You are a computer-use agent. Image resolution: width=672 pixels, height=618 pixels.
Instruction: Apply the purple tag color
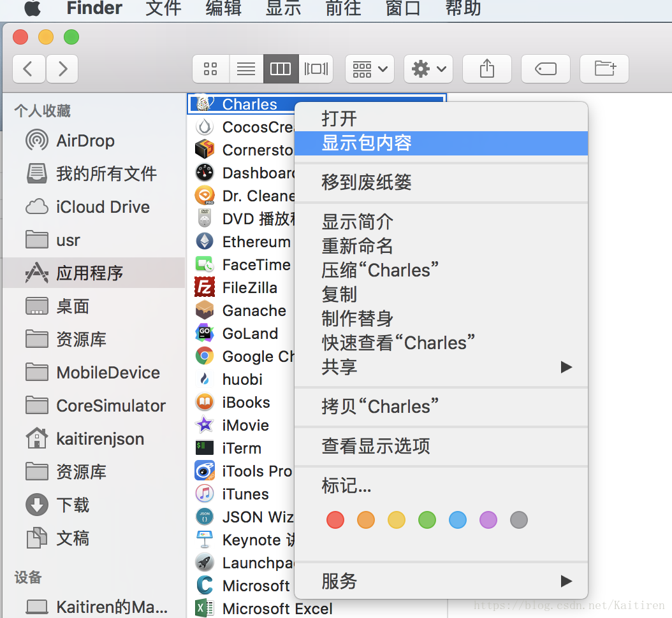tap(488, 520)
